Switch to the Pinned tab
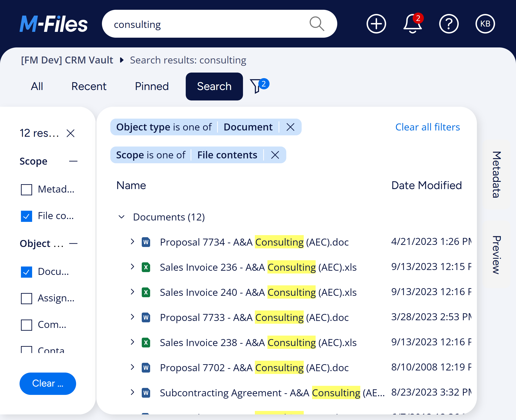The height and width of the screenshot is (420, 516). (152, 86)
